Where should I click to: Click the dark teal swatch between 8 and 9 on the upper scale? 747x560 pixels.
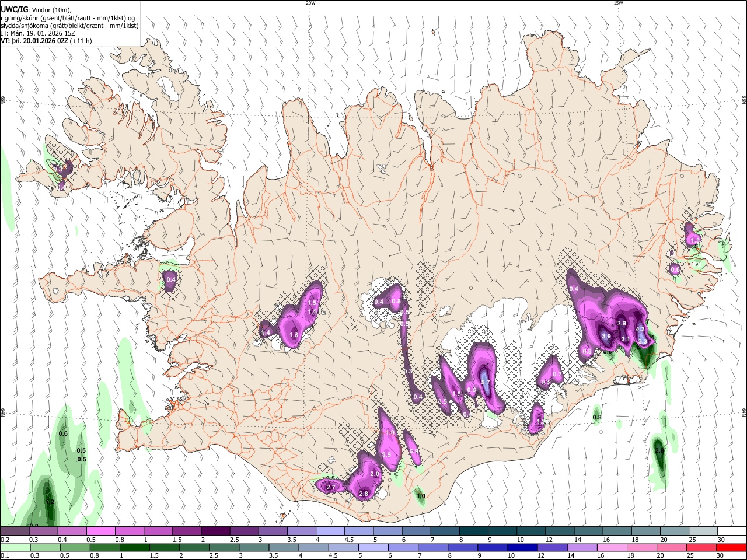(473, 531)
